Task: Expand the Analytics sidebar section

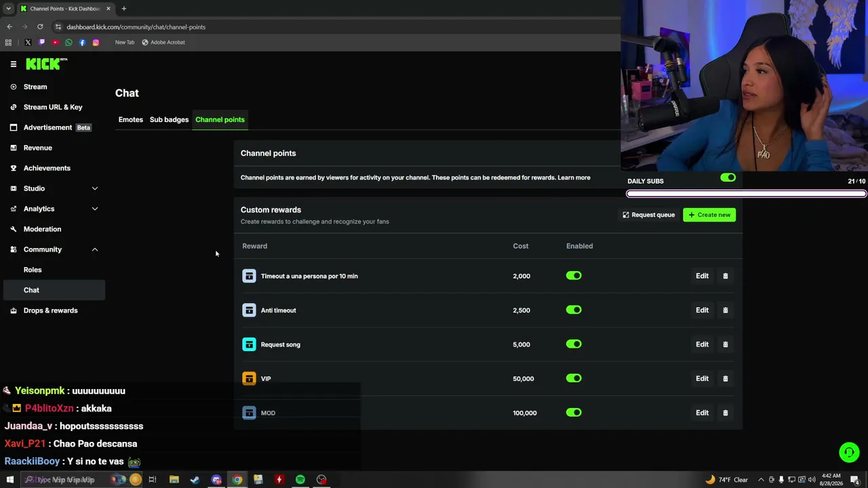Action: 95,209
